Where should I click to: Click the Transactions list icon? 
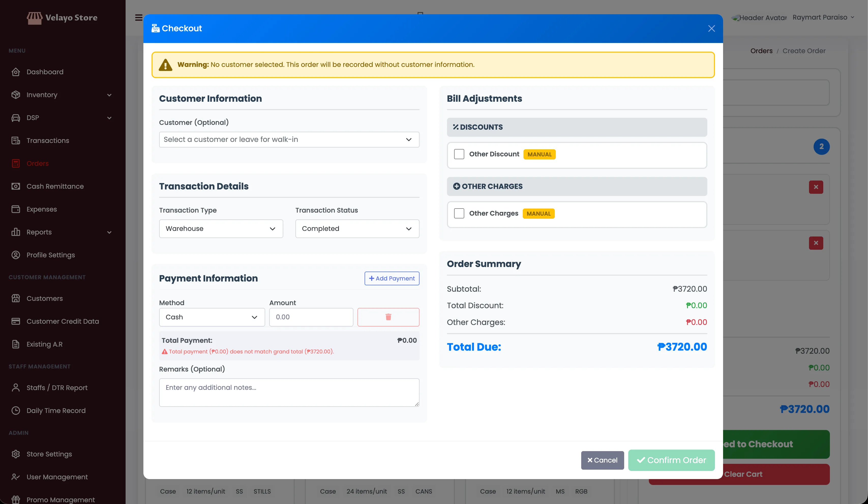[16, 141]
